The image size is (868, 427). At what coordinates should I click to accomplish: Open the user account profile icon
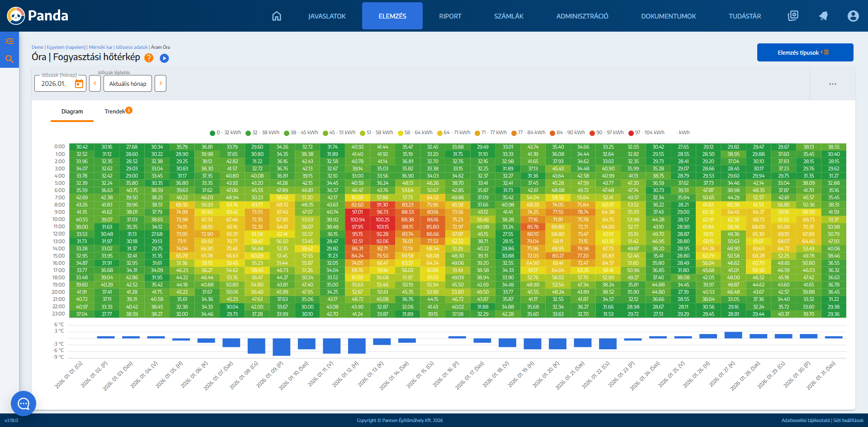point(853,16)
